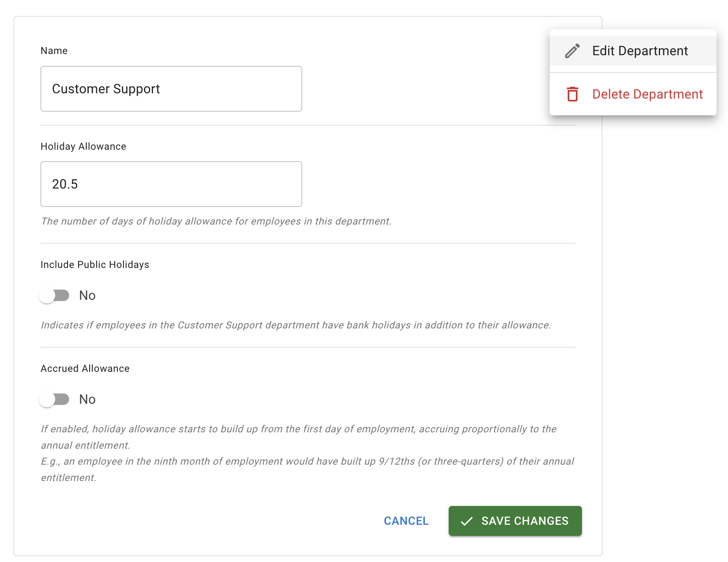Click the No label beside Accrued Allowance toggle
728x562 pixels.
pos(87,399)
